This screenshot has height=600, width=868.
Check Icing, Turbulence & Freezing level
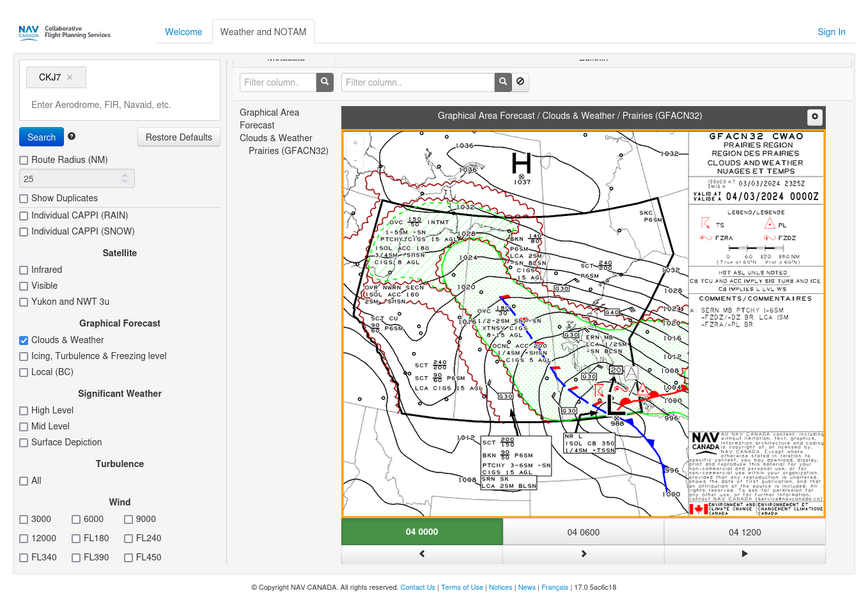pyautogui.click(x=24, y=357)
